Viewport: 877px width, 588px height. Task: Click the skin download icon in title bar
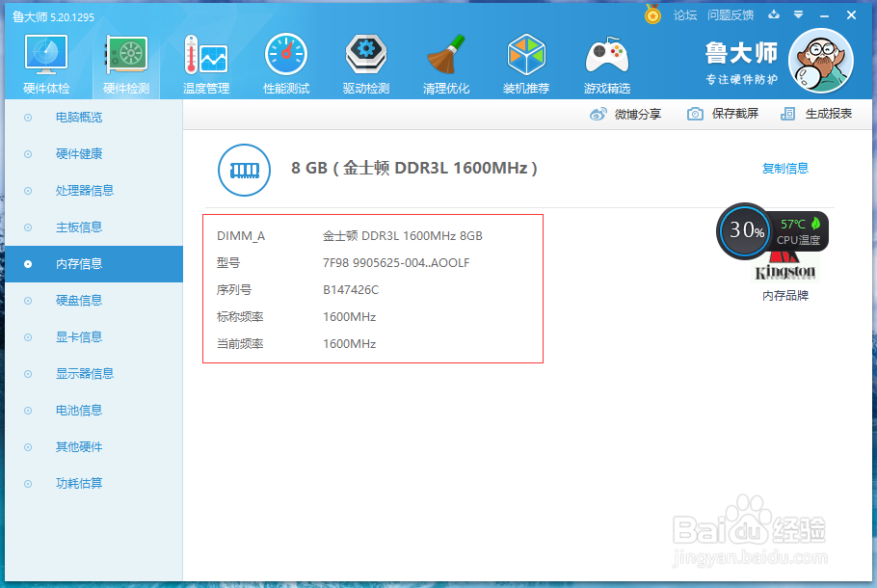[x=774, y=14]
